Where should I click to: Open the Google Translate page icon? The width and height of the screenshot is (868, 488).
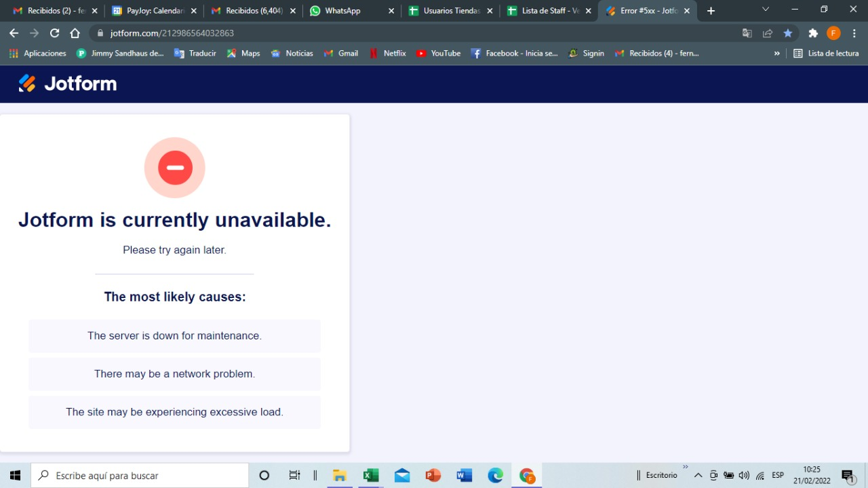click(x=747, y=32)
